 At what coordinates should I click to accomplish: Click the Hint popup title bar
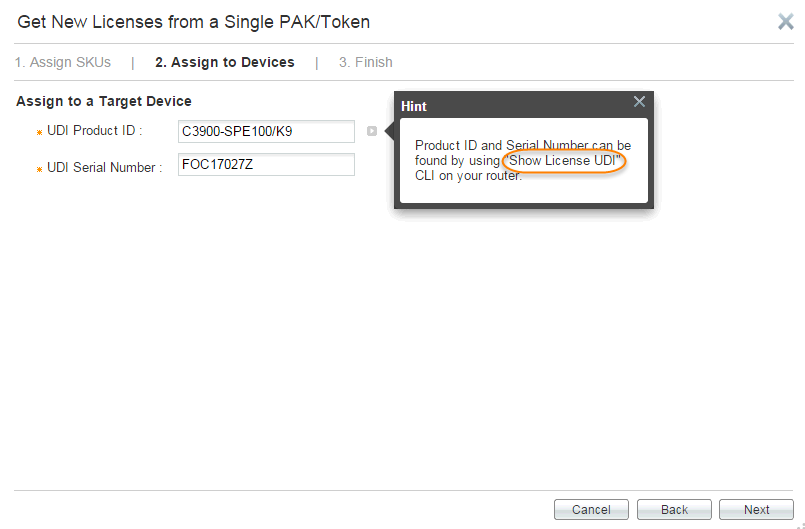pos(513,106)
